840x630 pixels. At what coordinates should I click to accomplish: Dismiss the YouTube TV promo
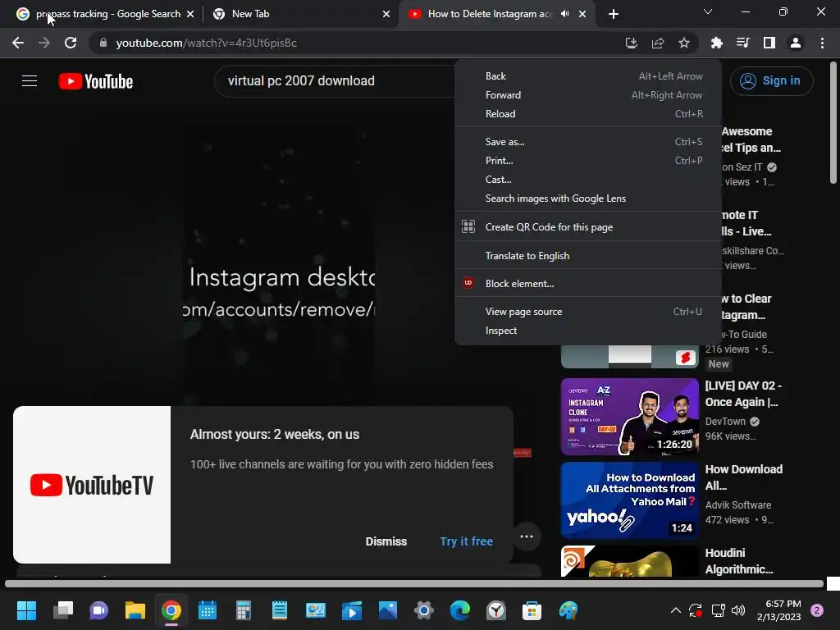pos(386,541)
